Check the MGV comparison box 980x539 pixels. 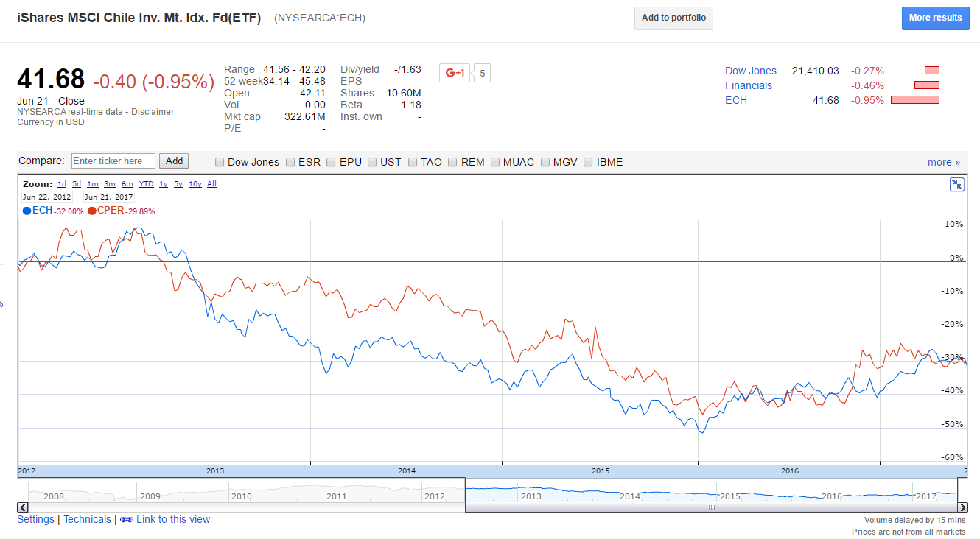click(545, 162)
